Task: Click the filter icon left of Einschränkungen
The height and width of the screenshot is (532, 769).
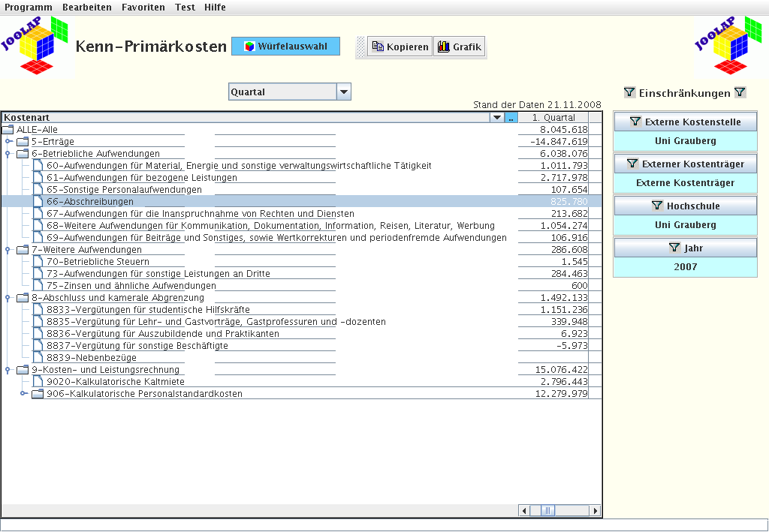Action: pyautogui.click(x=629, y=93)
